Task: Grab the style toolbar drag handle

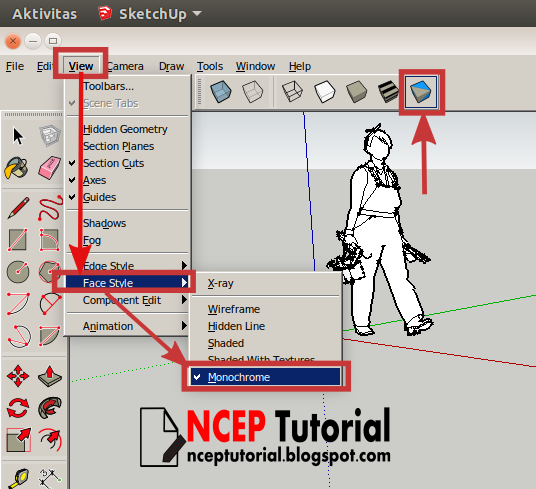Action: point(200,92)
